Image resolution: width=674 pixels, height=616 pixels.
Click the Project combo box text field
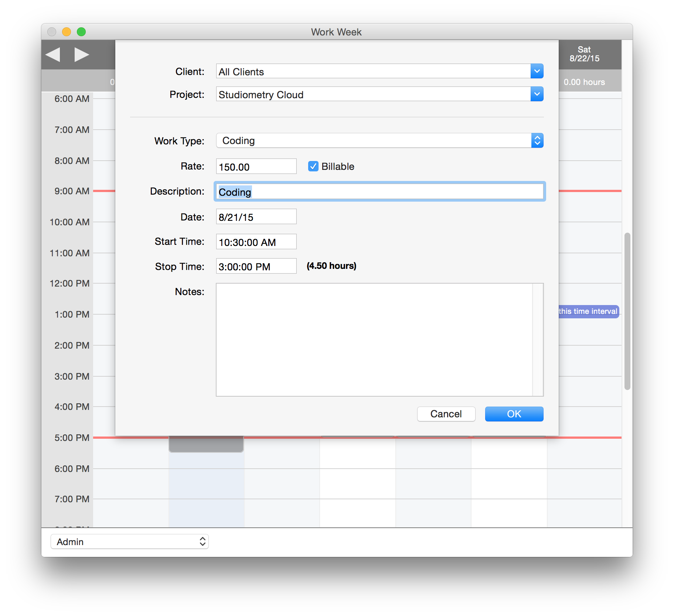coord(373,94)
